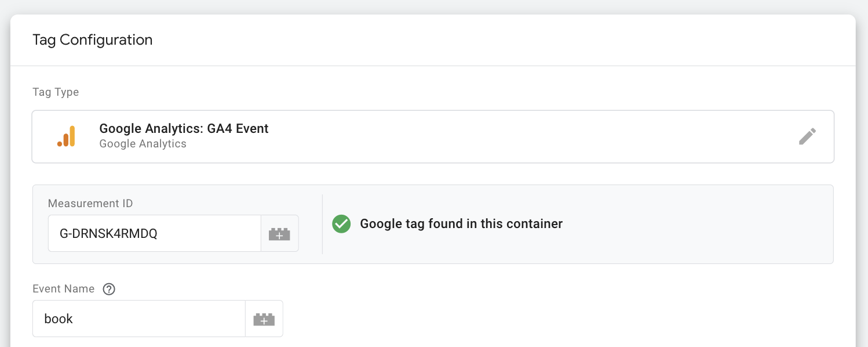Image resolution: width=868 pixels, height=347 pixels.
Task: Click Google tag found in this container
Action: pyautogui.click(x=461, y=224)
